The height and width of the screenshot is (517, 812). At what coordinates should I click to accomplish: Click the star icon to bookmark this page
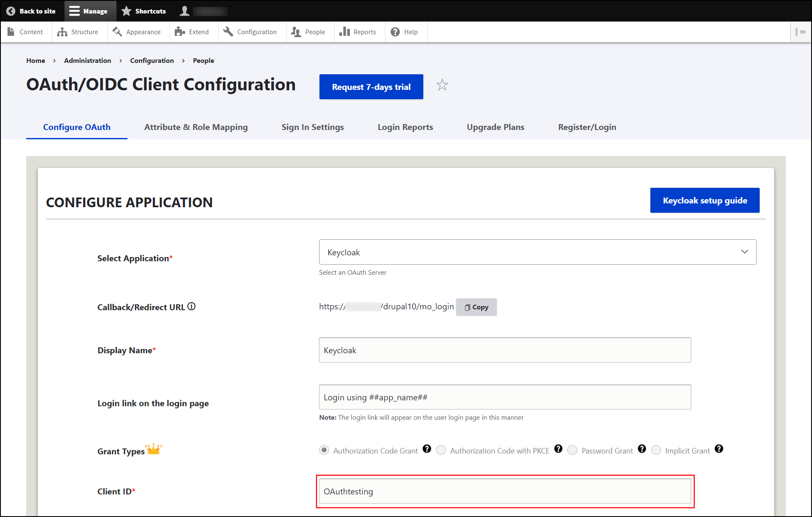pos(442,85)
